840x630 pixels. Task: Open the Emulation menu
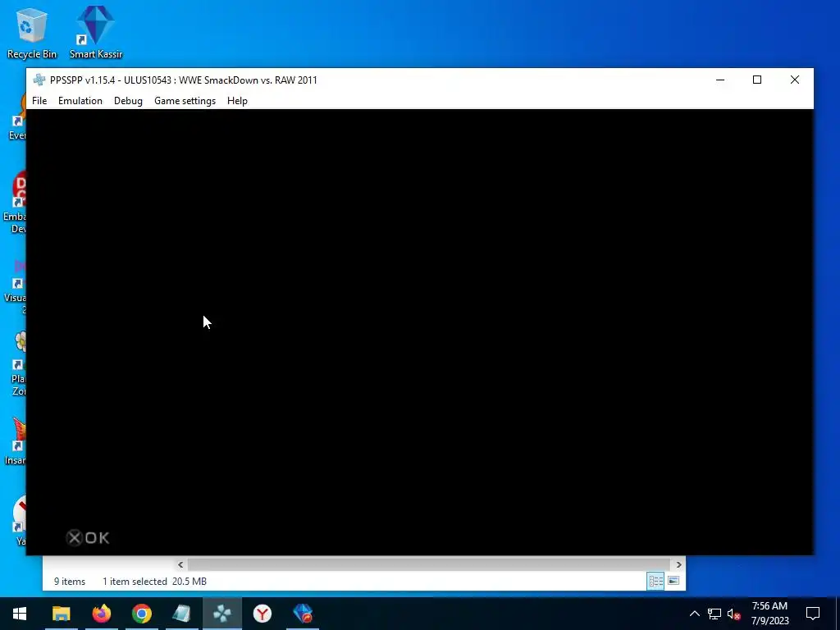pos(80,101)
